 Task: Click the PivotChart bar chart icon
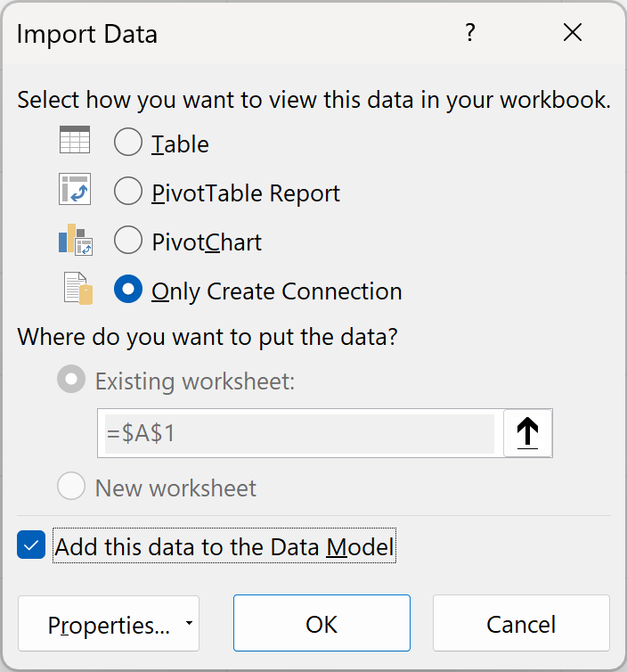(75, 240)
